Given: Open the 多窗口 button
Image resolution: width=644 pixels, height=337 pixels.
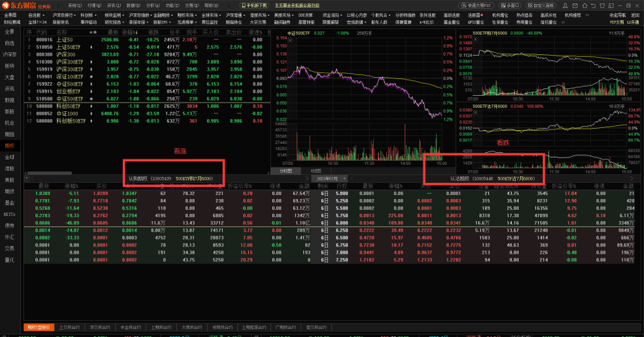Looking at the screenshot, I should pyautogui.click(x=509, y=5).
